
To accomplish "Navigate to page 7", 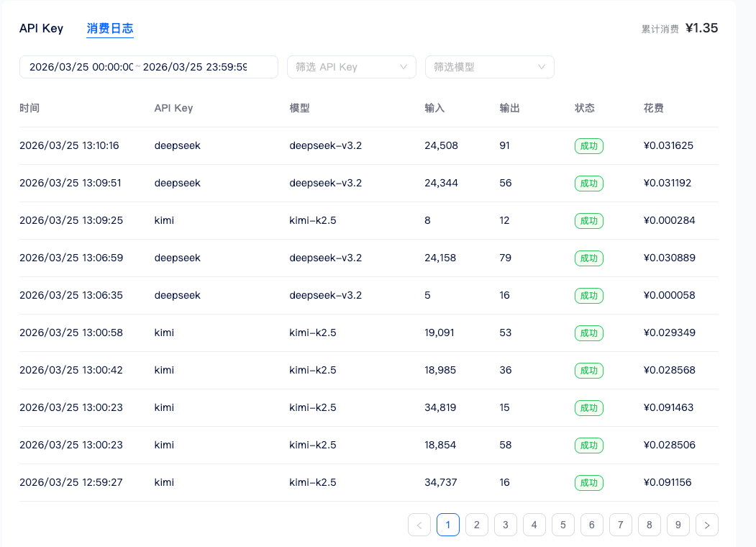I will pos(620,525).
